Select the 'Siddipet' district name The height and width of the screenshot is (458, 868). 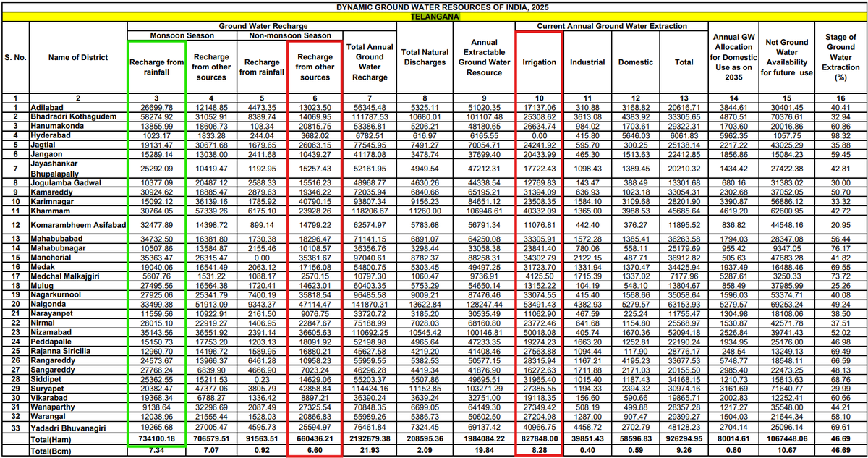coord(47,380)
